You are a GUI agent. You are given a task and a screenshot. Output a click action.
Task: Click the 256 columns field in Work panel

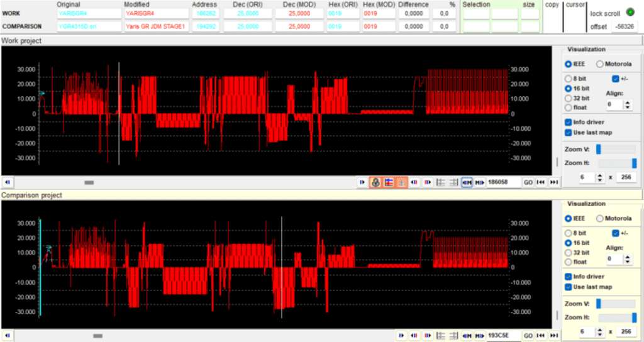point(626,178)
